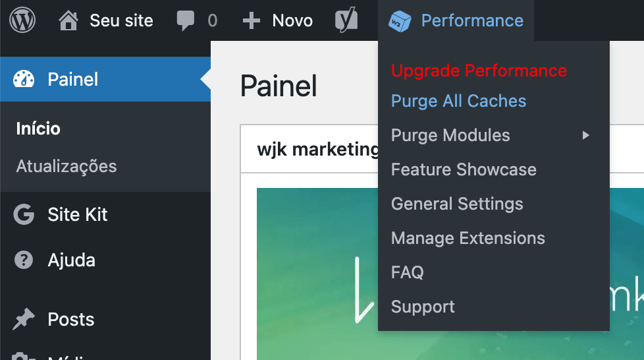Click the Upgrade Performance link

(479, 71)
